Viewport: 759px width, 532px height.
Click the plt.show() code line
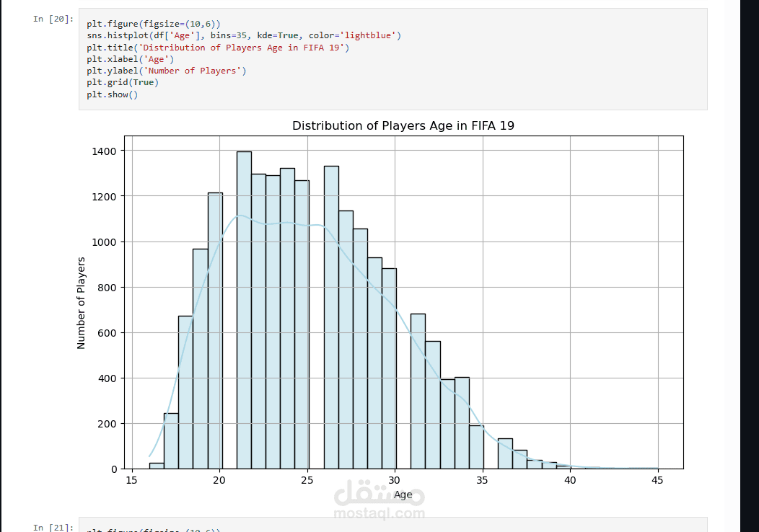(113, 94)
